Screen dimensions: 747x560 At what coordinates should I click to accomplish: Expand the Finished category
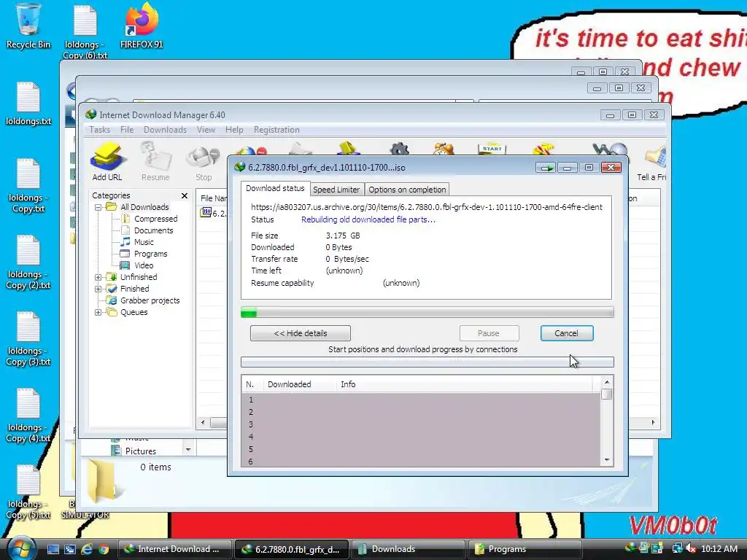click(98, 289)
